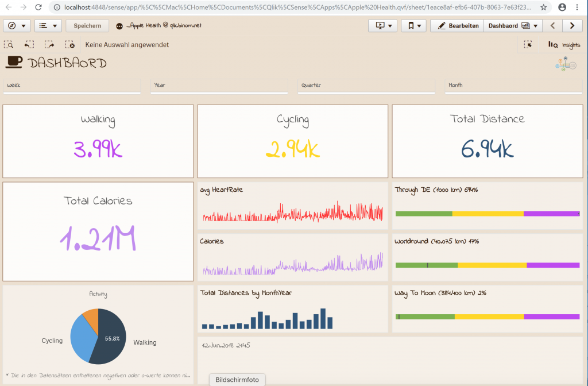Click the worldround progress gauge bar
Screen dimensions: 588x386
486,265
